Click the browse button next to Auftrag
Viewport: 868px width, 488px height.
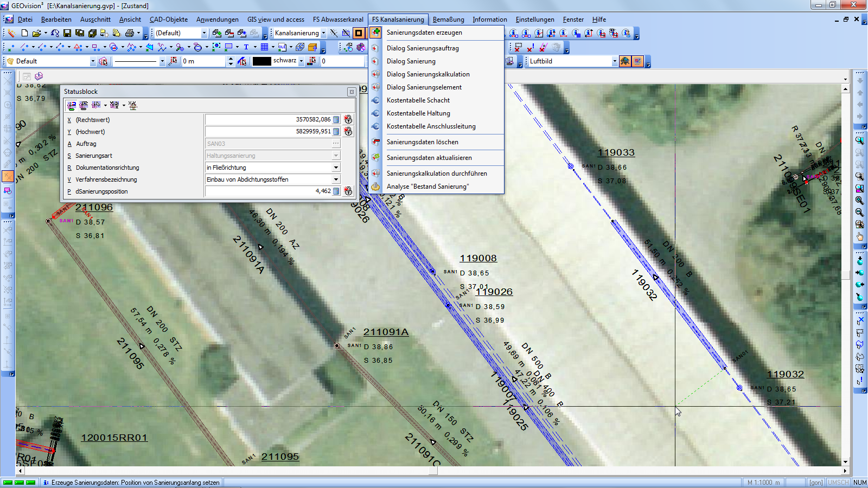336,144
